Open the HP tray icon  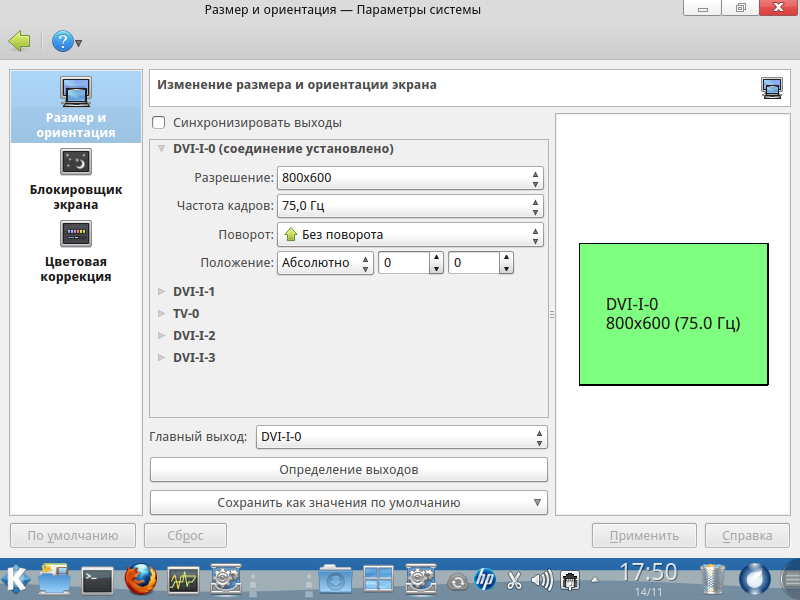pos(485,580)
